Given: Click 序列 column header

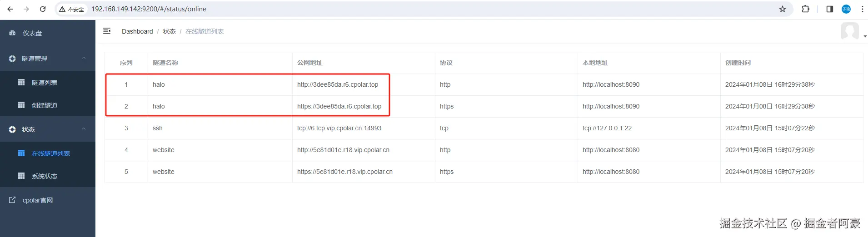Looking at the screenshot, I should 126,63.
